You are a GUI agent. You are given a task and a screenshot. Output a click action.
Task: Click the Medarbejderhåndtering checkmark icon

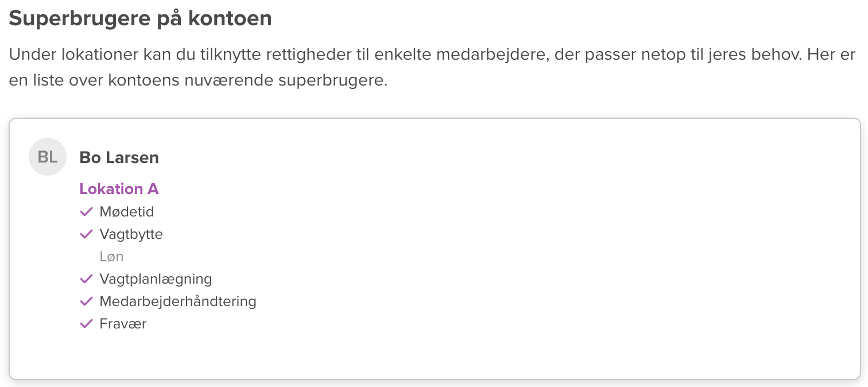coord(86,301)
